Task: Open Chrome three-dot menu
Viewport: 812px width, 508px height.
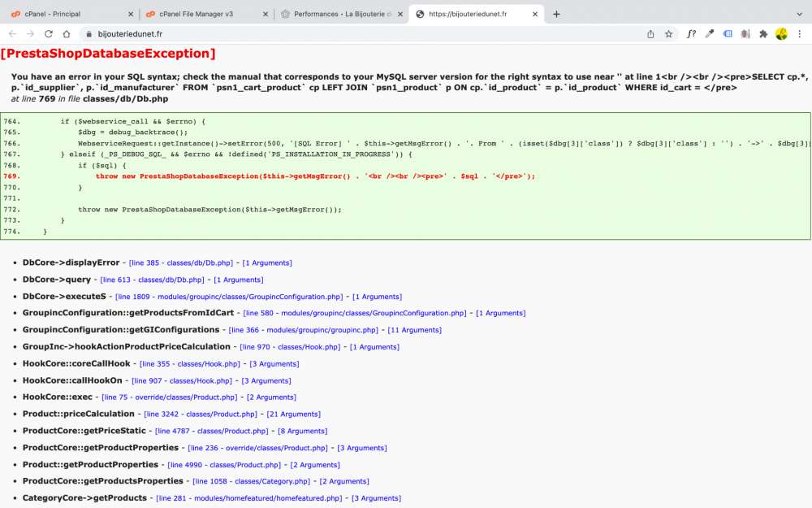Action: pos(800,33)
